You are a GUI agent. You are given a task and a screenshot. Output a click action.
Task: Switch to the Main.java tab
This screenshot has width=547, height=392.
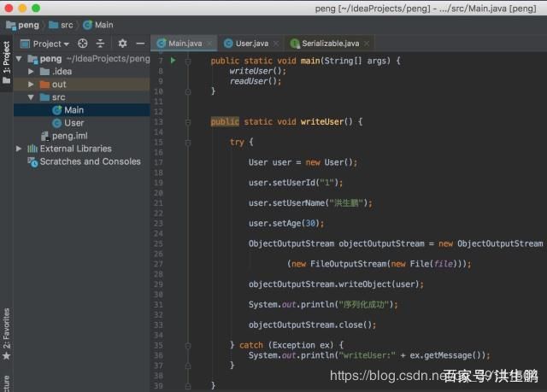185,44
